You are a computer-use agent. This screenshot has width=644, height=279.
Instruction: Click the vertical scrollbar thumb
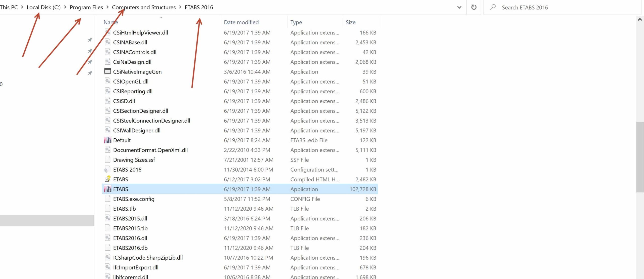coord(640,157)
